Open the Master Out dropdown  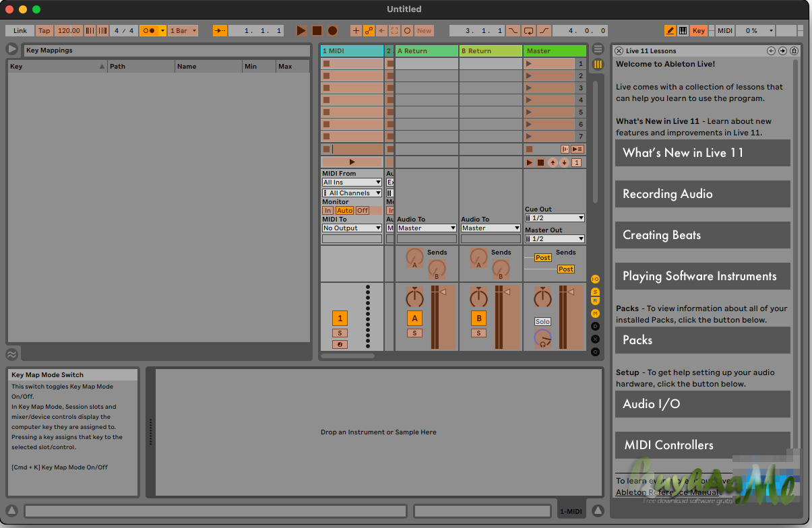[555, 239]
